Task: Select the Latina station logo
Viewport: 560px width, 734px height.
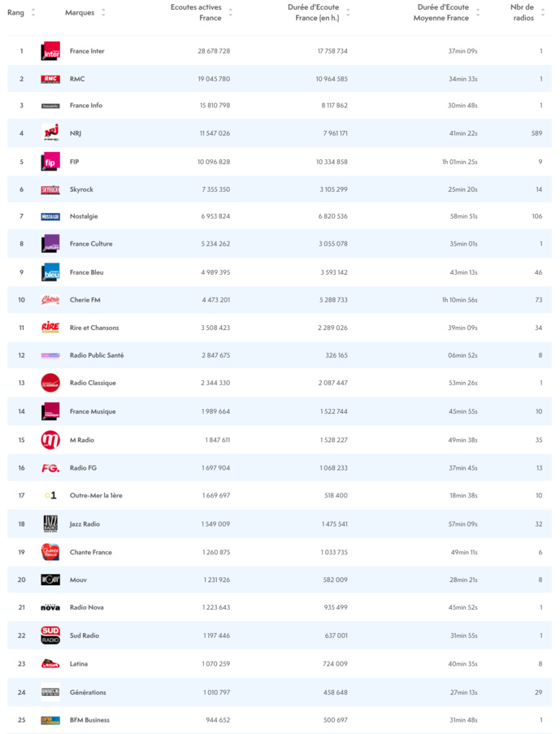Action: click(x=50, y=663)
